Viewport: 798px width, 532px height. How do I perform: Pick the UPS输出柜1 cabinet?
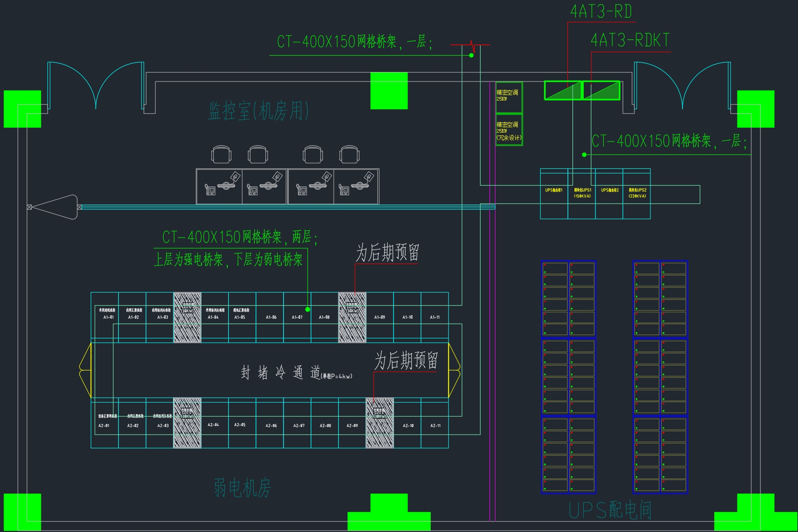[554, 194]
